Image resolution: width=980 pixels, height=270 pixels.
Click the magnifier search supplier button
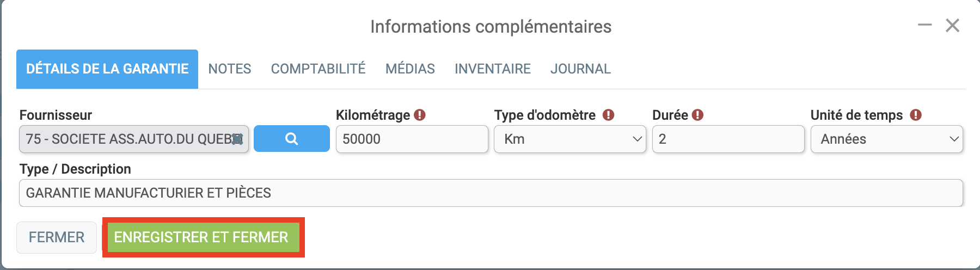point(291,139)
